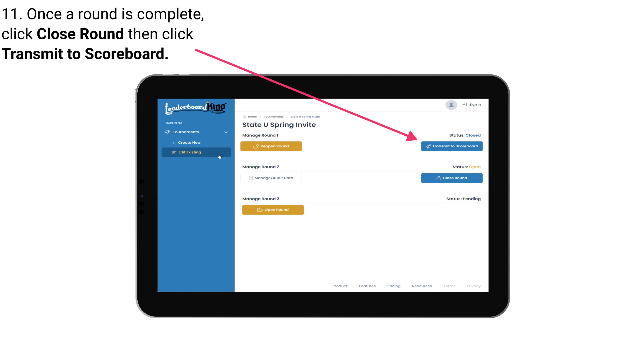Screen dimensions: 644x346
Task: Toggle Round 1 Closed status indicator
Action: click(473, 135)
